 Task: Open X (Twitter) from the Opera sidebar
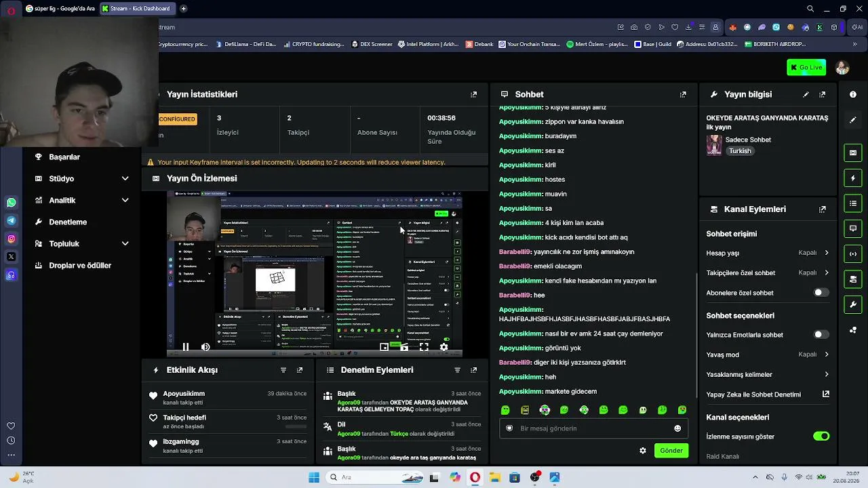pos(12,257)
